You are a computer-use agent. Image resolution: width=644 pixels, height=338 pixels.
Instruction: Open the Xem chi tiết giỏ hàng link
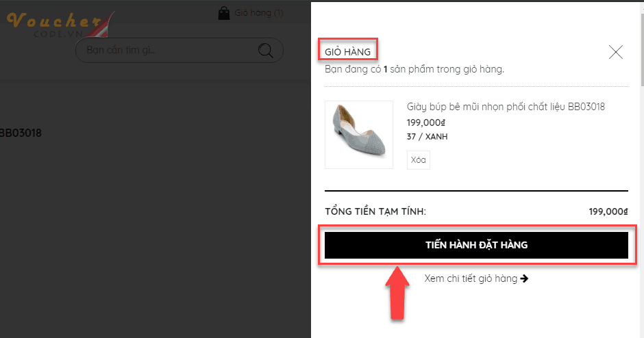pos(471,278)
